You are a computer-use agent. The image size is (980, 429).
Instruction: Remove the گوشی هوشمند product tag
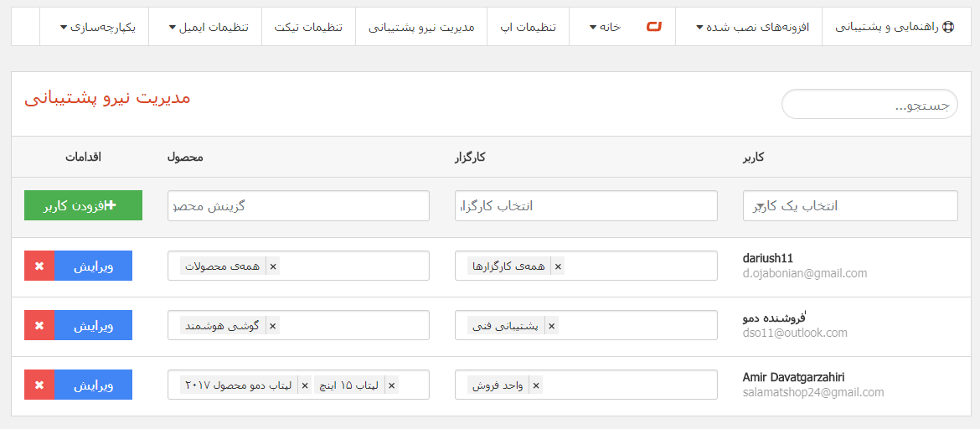click(x=272, y=326)
